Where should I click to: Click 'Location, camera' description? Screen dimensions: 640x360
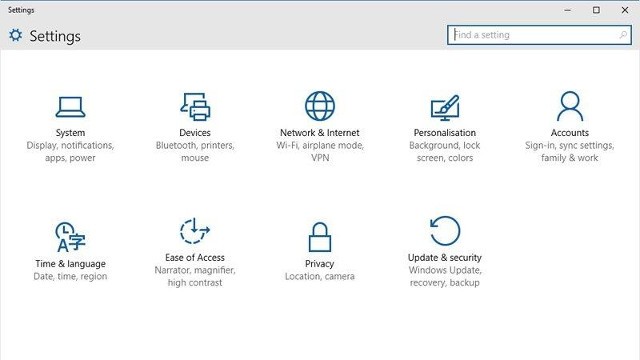tap(320, 276)
